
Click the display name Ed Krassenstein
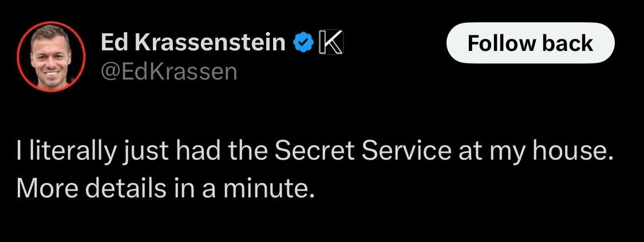192,43
